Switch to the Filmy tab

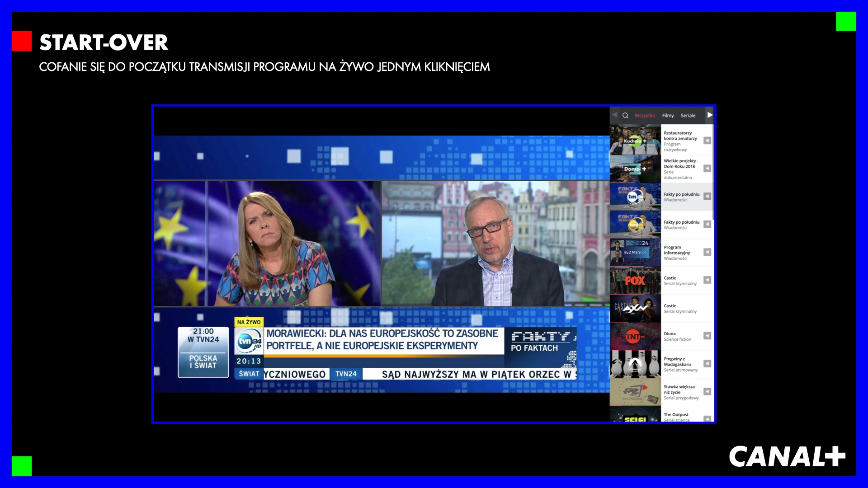click(x=668, y=116)
